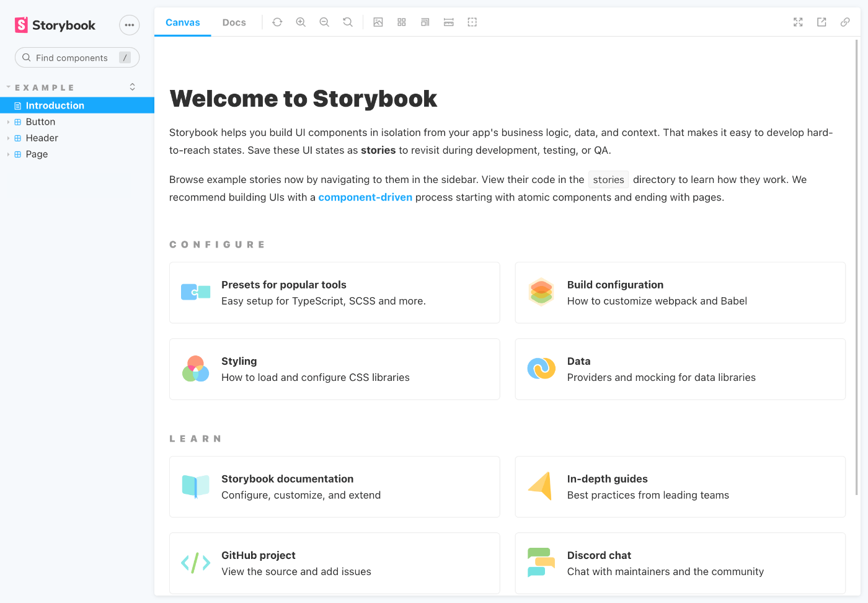This screenshot has width=868, height=603.
Task: Focus the Find components search field
Action: [77, 58]
